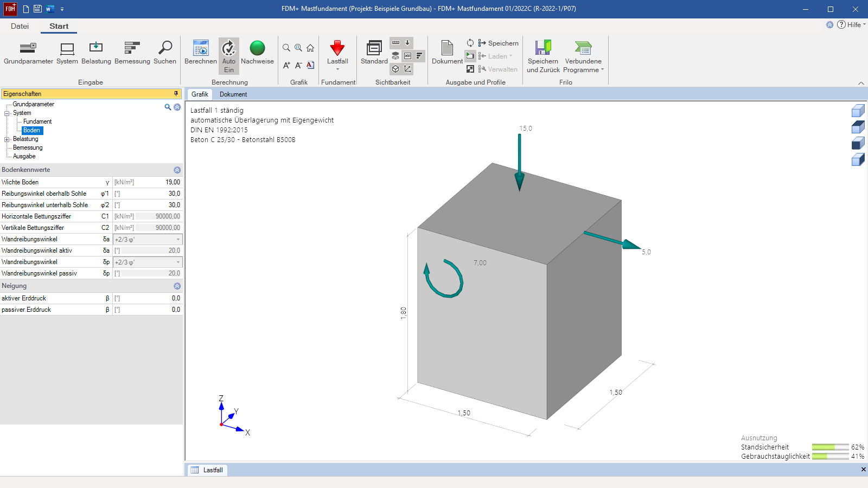868x488 pixels.
Task: Select the Start ribbon tab
Action: pos(59,26)
